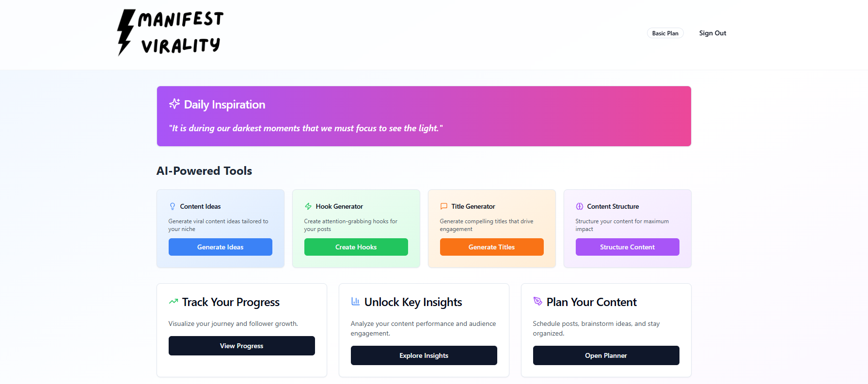Launch the Open Planner button

coord(606,355)
